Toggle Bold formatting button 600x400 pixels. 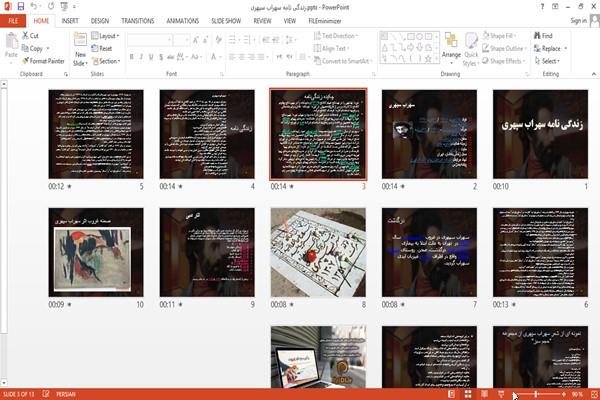pos(132,57)
